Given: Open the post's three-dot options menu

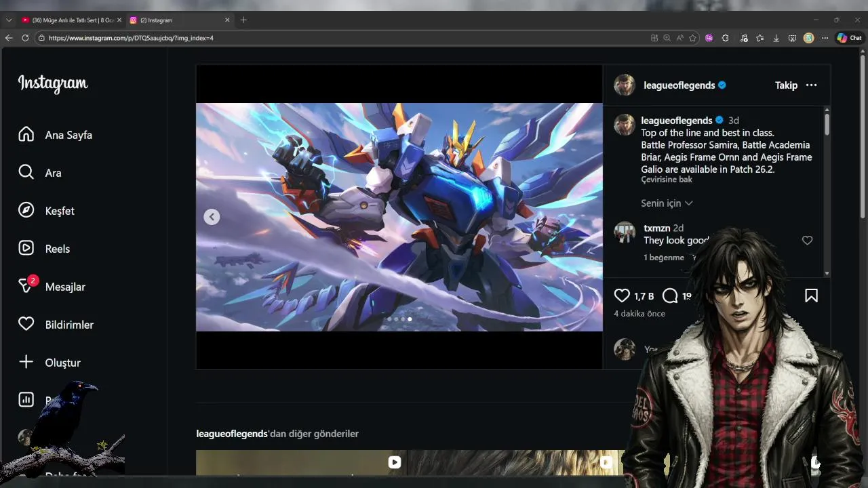Looking at the screenshot, I should [811, 85].
